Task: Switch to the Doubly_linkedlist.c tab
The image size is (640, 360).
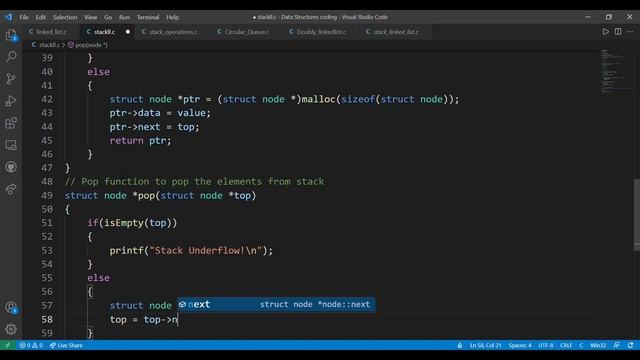Action: pos(321,32)
